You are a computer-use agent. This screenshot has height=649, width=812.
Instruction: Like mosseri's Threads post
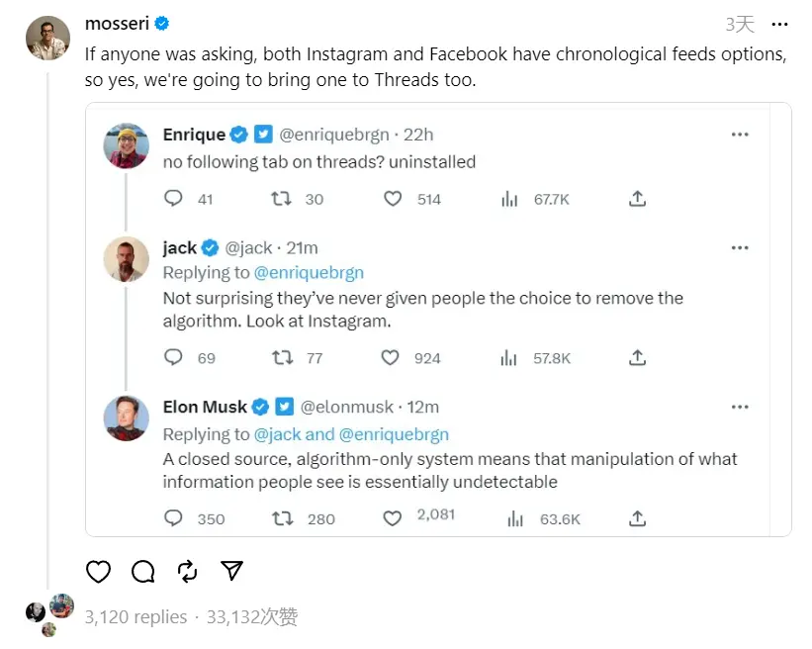pyautogui.click(x=98, y=571)
